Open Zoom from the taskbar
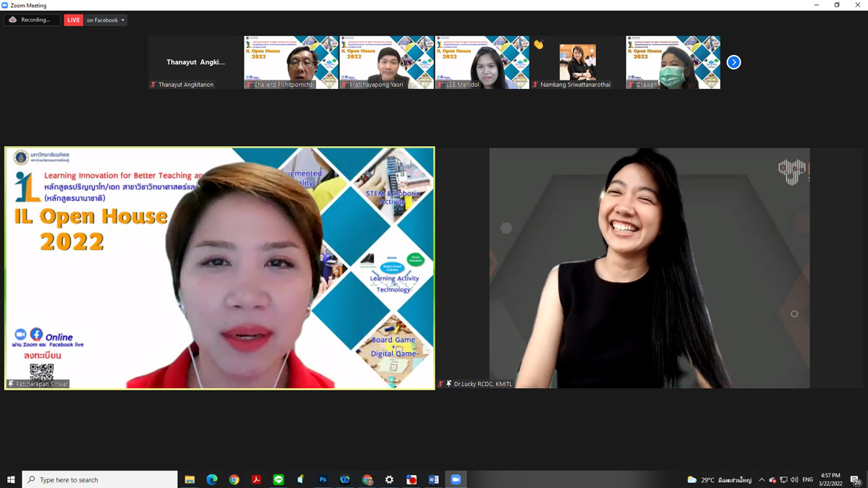The height and width of the screenshot is (488, 868). pyautogui.click(x=456, y=479)
